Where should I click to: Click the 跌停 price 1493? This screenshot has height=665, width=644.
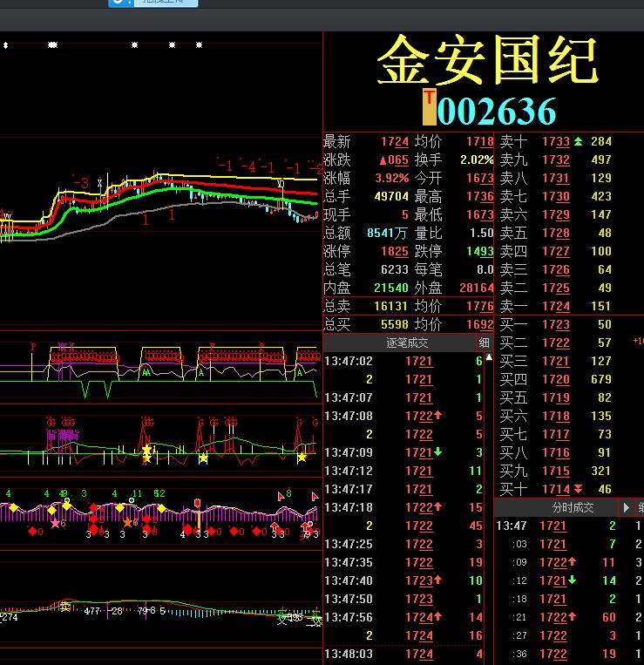[480, 252]
